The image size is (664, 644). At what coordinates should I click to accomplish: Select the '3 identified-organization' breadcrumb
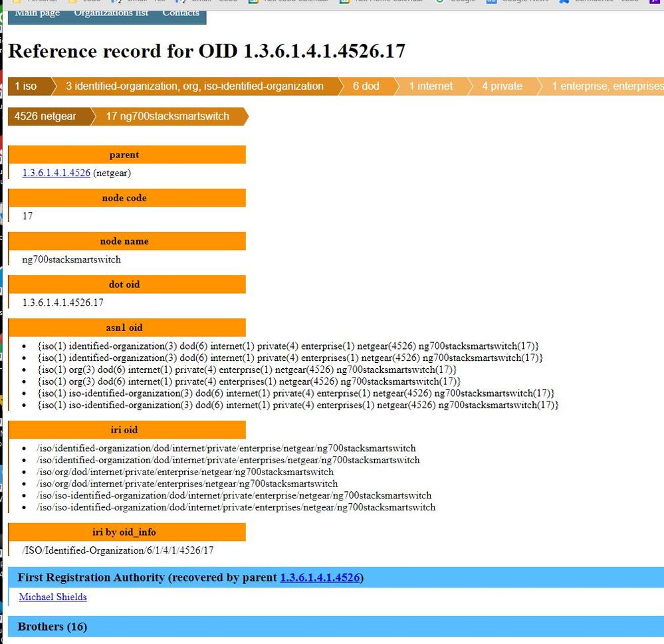click(194, 86)
